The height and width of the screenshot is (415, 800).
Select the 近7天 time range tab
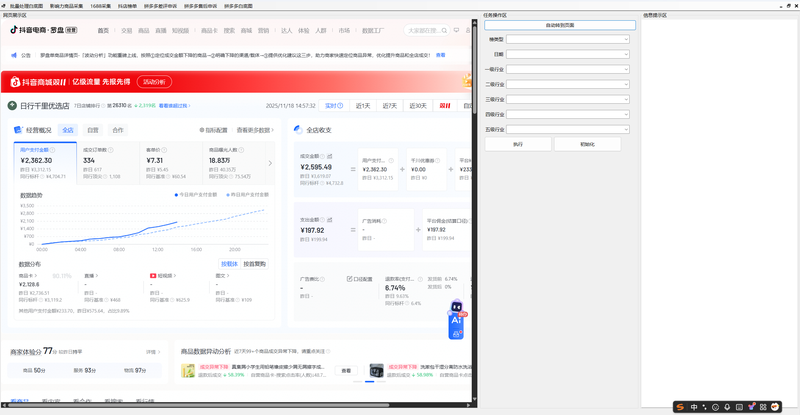click(390, 106)
